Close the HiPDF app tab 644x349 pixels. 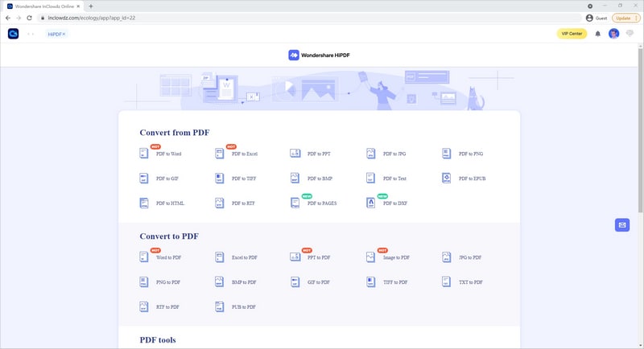pos(64,34)
